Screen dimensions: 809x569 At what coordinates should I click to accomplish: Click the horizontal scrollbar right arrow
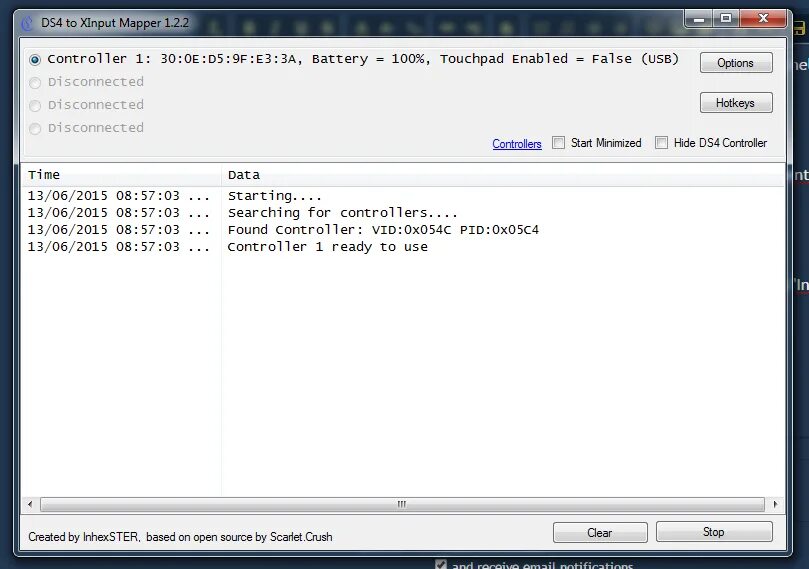click(775, 504)
